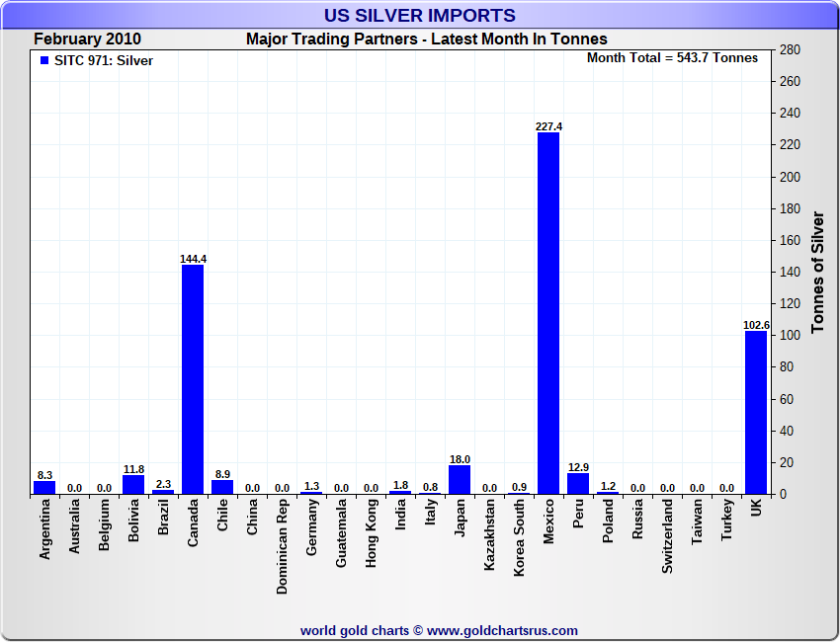The width and height of the screenshot is (840, 642).
Task: Click the 144.4 value label above Canada
Action: [x=193, y=259]
